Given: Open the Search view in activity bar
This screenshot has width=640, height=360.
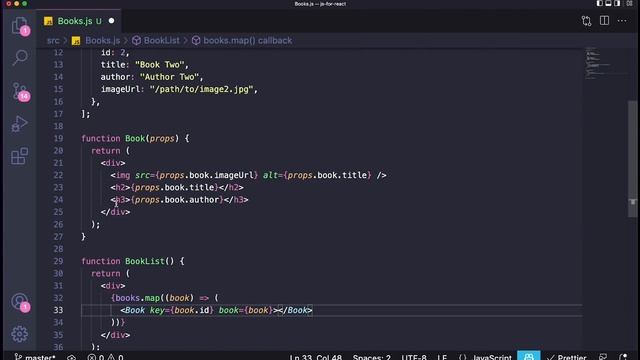Looking at the screenshot, I should pos(20,58).
